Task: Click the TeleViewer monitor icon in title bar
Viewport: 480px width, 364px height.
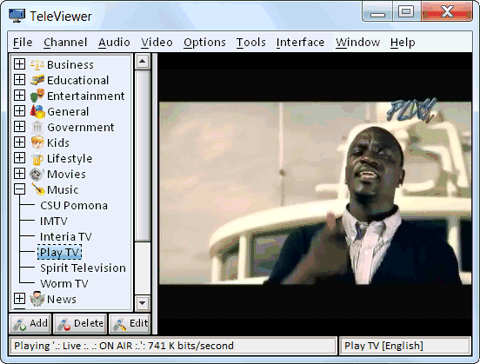Action: point(17,16)
